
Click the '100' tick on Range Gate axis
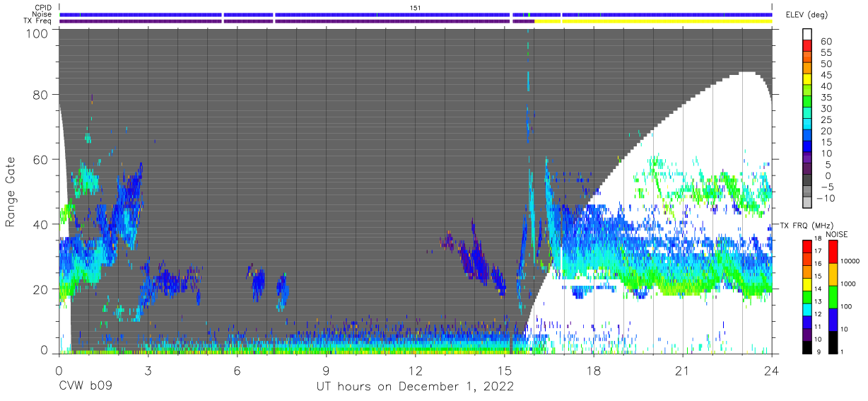coord(38,33)
